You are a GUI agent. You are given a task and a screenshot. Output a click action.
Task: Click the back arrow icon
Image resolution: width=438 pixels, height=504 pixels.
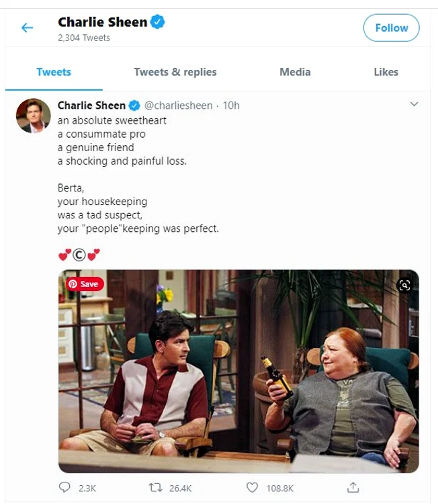point(27,28)
